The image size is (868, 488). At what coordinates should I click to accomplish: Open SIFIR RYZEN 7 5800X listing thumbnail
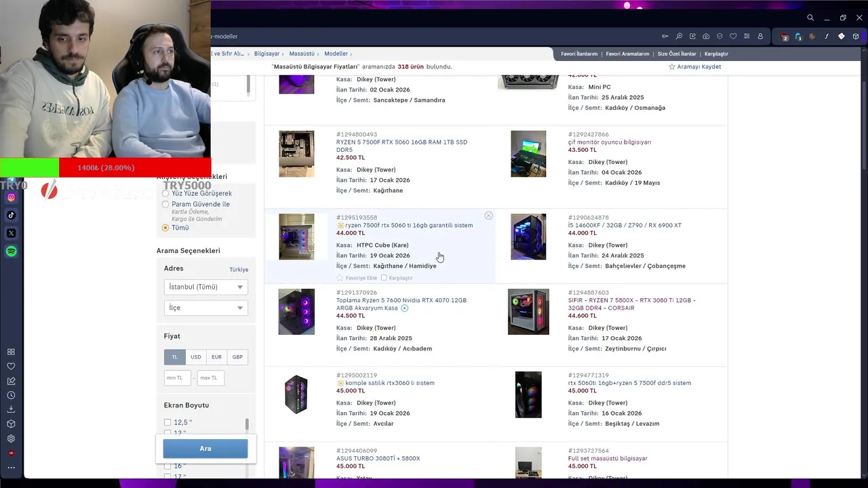click(x=528, y=312)
